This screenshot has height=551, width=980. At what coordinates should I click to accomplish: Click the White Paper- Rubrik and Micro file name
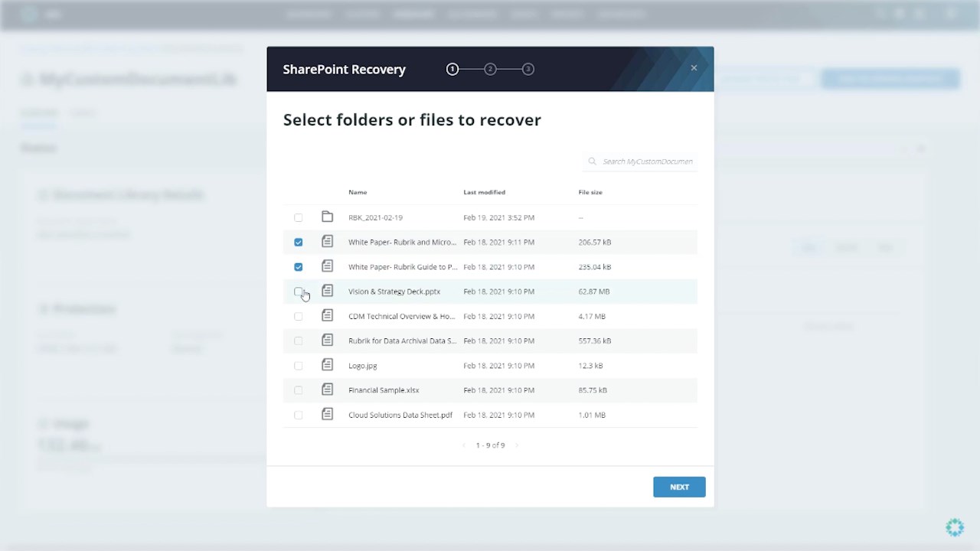pos(402,243)
